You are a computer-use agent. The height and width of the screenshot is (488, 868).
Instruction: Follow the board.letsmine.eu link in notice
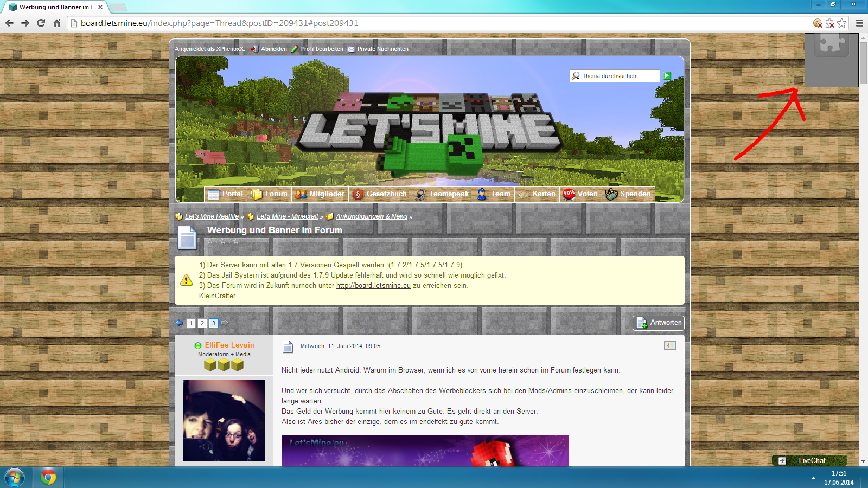(x=373, y=286)
